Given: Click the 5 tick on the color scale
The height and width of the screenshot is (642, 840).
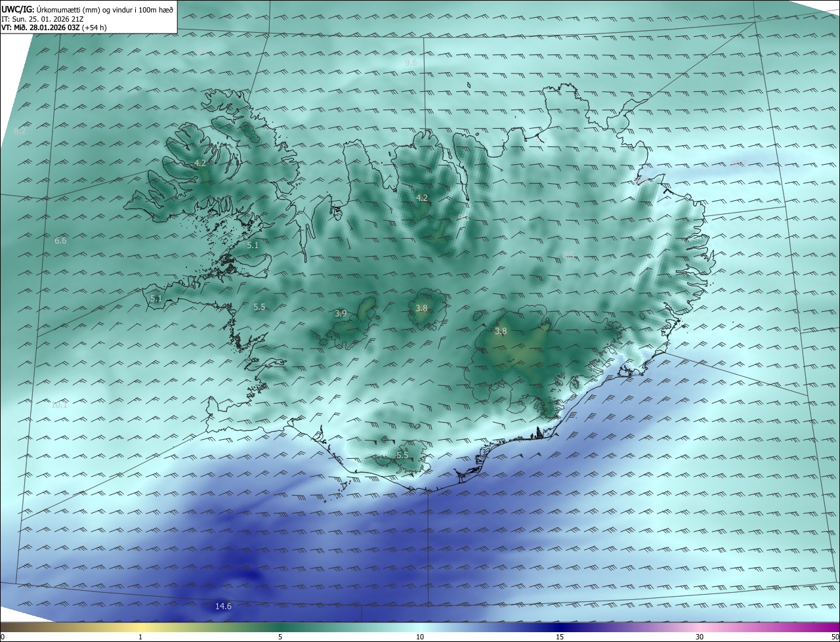Looking at the screenshot, I should coord(280,637).
